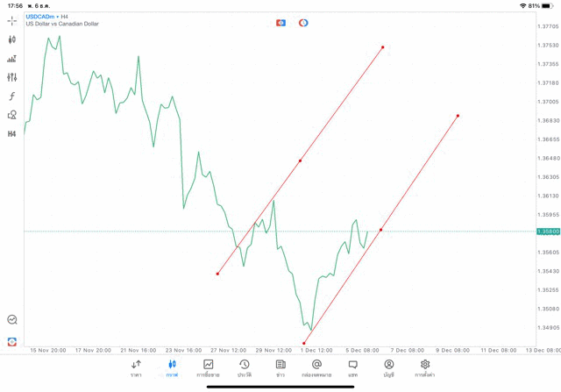The width and height of the screenshot is (561, 392).
Task: Open the indicators f icon
Action: 12,96
